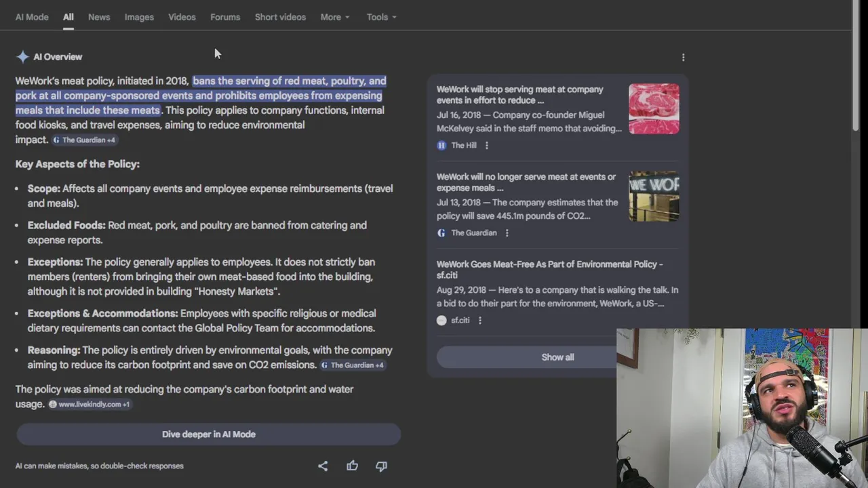Click the sf.citi favicon icon
The image size is (868, 488).
[441, 320]
